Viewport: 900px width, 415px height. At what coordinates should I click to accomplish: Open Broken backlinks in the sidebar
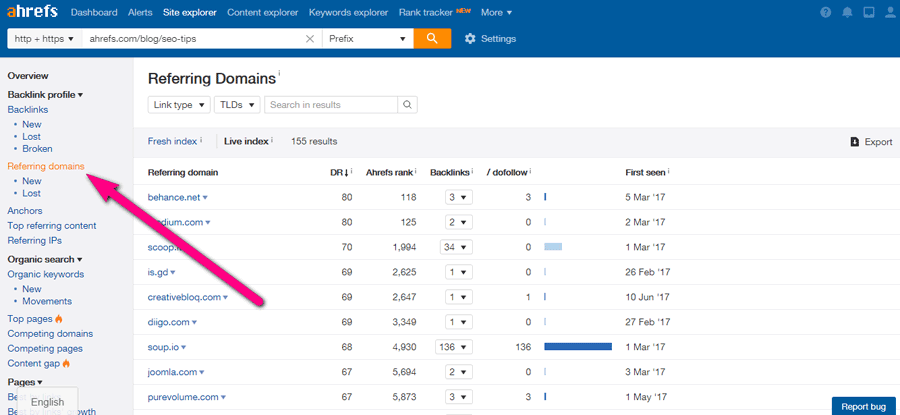tap(37, 149)
